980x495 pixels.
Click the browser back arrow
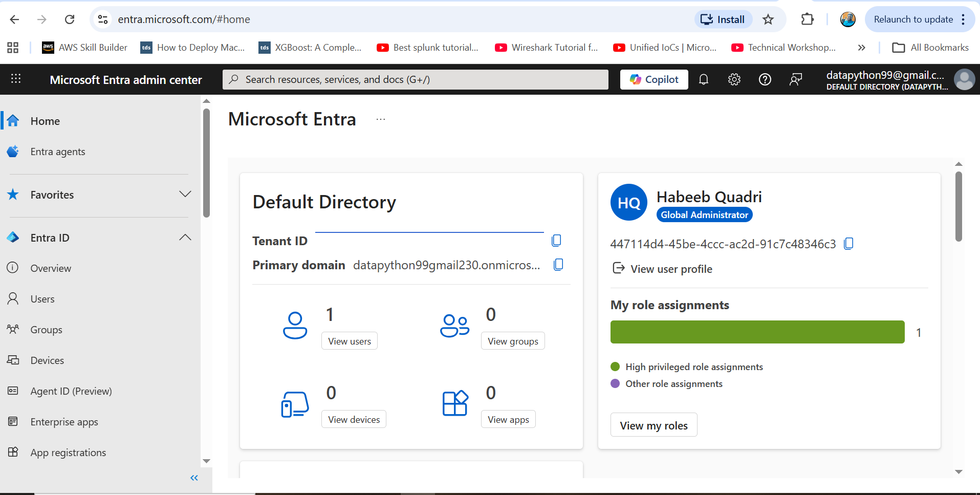[x=14, y=19]
